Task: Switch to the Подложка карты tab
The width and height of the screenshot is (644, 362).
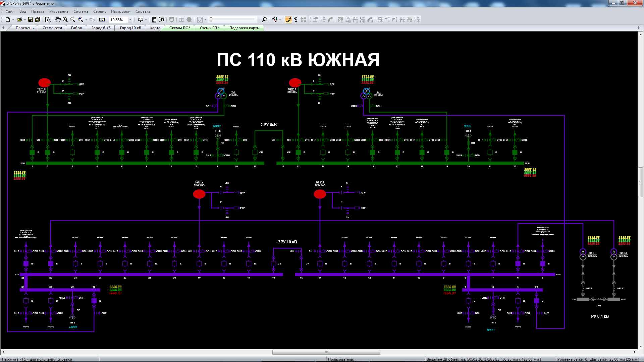Action: (244, 28)
